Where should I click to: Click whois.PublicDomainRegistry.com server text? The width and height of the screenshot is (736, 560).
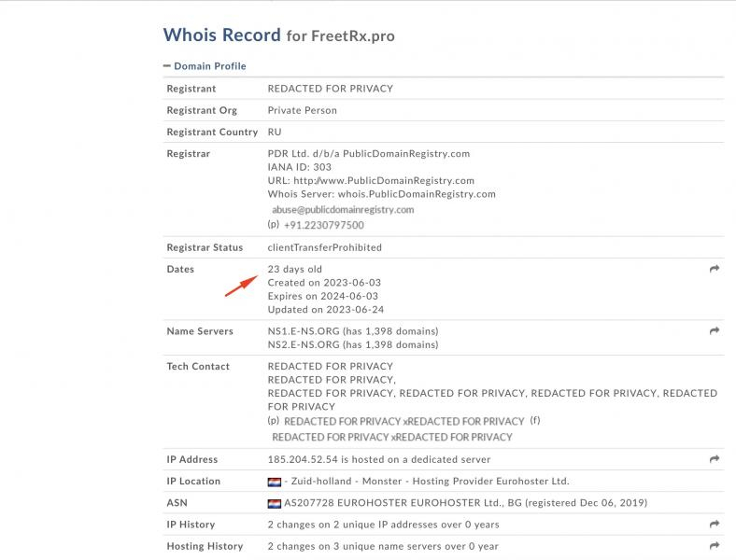click(417, 194)
